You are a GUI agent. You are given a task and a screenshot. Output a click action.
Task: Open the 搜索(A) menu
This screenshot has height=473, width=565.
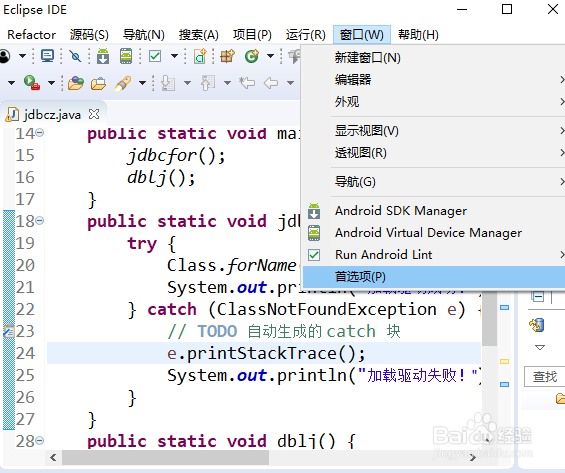point(199,35)
